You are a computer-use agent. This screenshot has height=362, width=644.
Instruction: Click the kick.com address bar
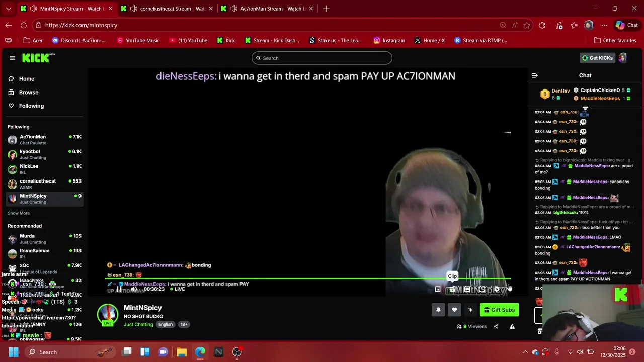coord(267,25)
